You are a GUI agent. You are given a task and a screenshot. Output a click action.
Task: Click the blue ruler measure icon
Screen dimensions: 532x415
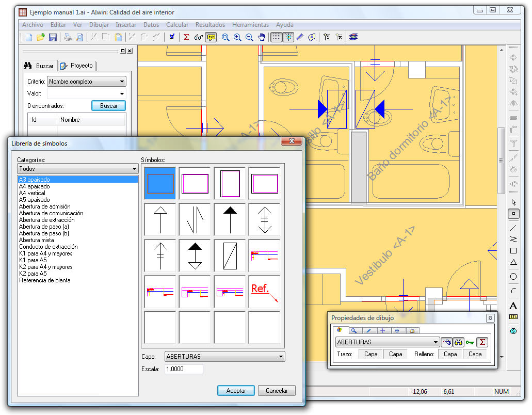tap(300, 37)
